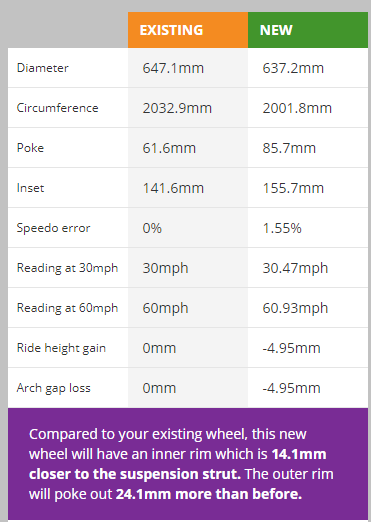
Task: Click the 30.47mph reading value
Action: [x=295, y=269]
